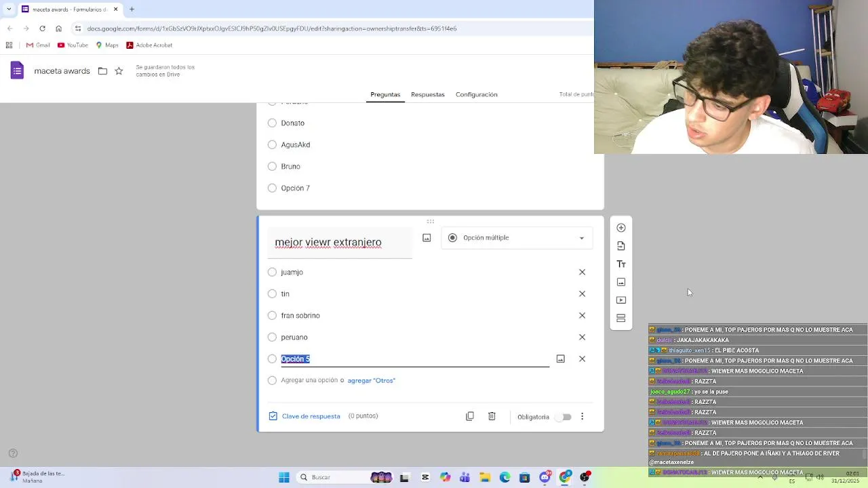The width and height of the screenshot is (868, 488).
Task: Remove the juamjo option
Action: coord(582,272)
